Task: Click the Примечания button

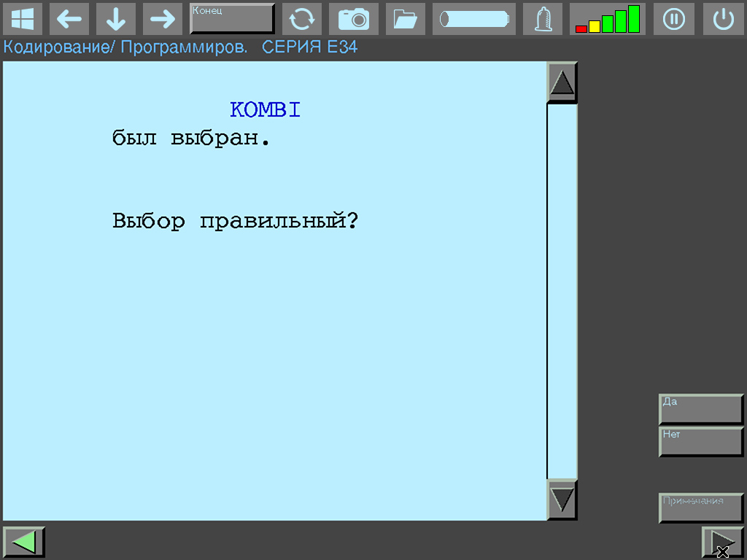Action: coord(700,507)
